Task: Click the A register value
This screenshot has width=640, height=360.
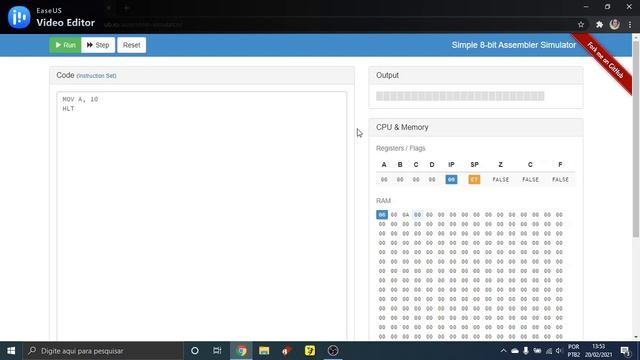Action: (x=384, y=180)
